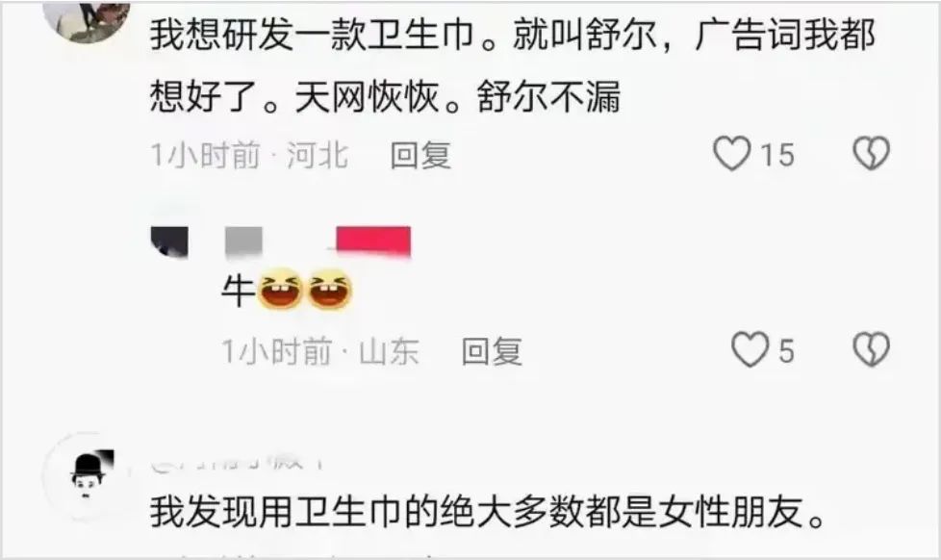Reply to the 河北 comment via 回复
The width and height of the screenshot is (941, 560).
pos(420,155)
